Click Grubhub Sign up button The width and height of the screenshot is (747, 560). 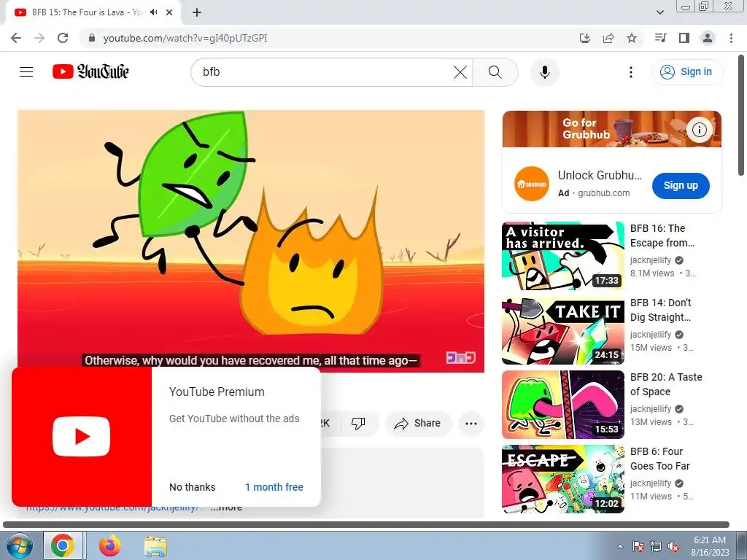coord(681,186)
